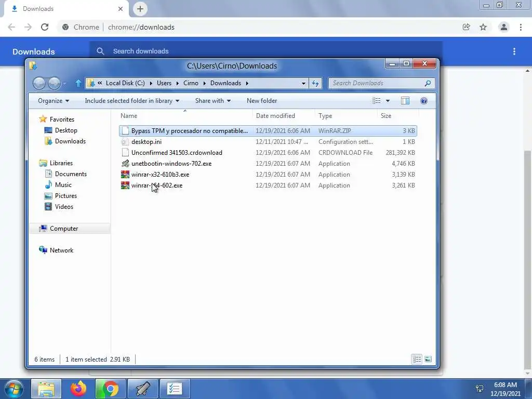Switch to details view in status bar
Image resolution: width=532 pixels, height=399 pixels.
coord(417,359)
